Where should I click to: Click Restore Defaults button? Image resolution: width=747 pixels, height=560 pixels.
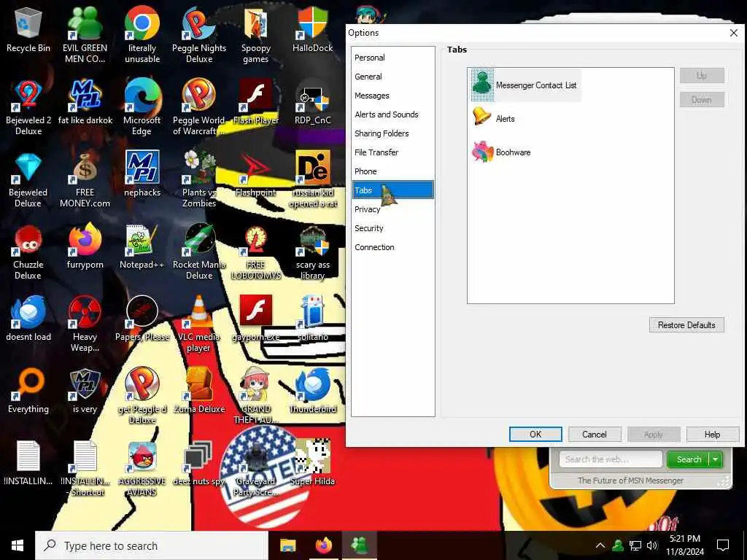point(686,324)
